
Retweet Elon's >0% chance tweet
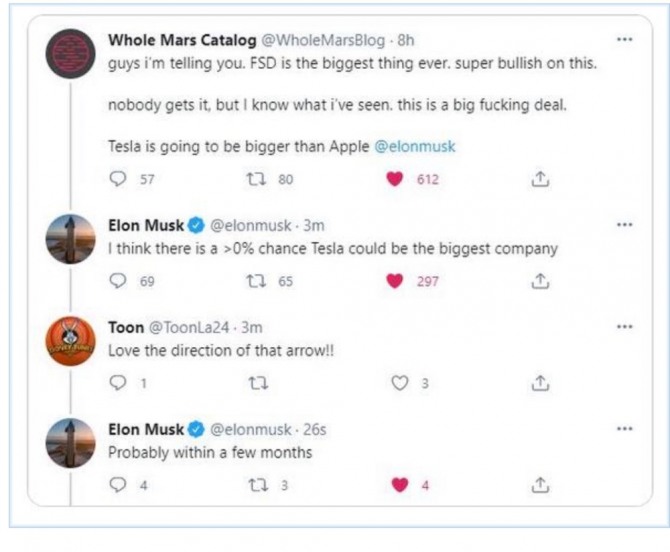[254, 281]
